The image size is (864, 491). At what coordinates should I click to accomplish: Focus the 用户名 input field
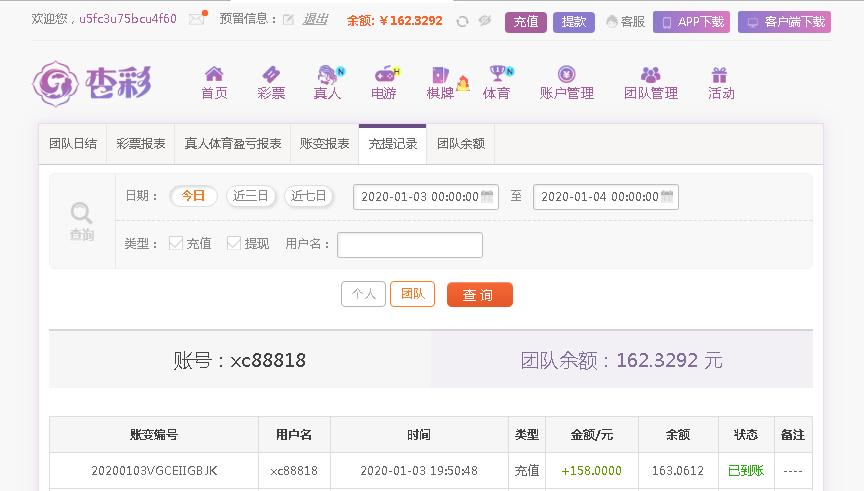[410, 245]
